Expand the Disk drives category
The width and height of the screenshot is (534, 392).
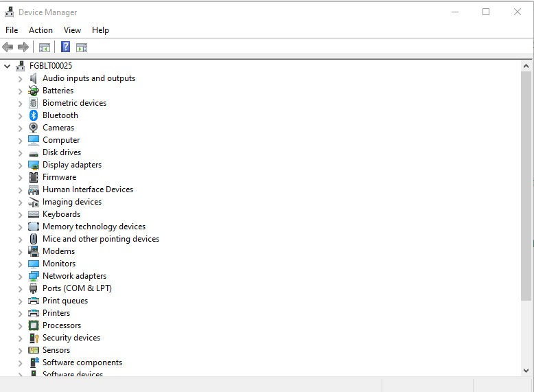click(x=20, y=153)
